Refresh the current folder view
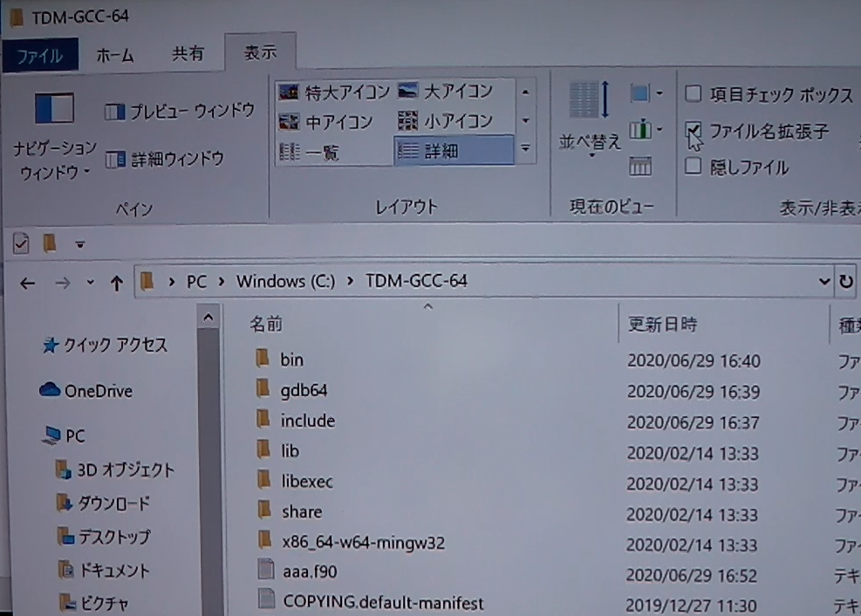 coord(845,282)
